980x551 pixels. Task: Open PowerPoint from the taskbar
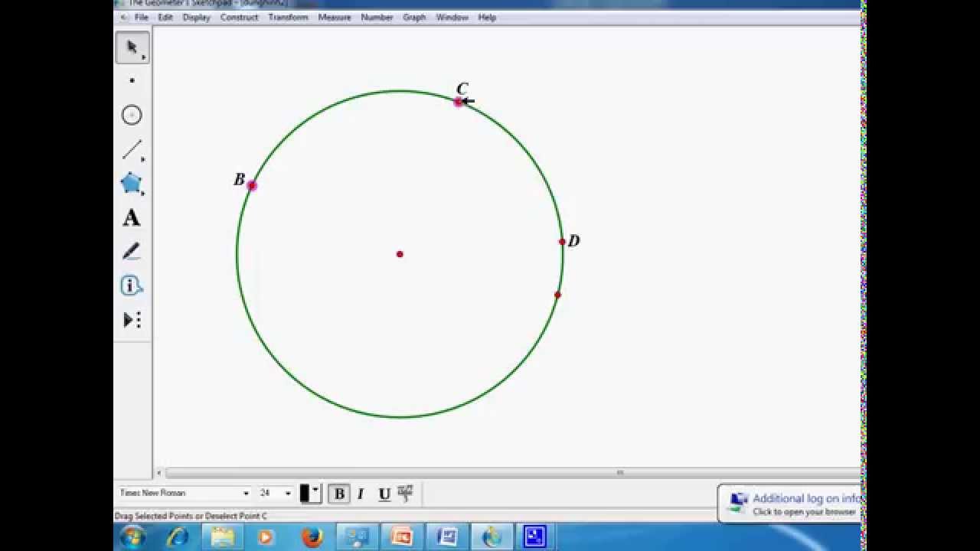tap(402, 536)
